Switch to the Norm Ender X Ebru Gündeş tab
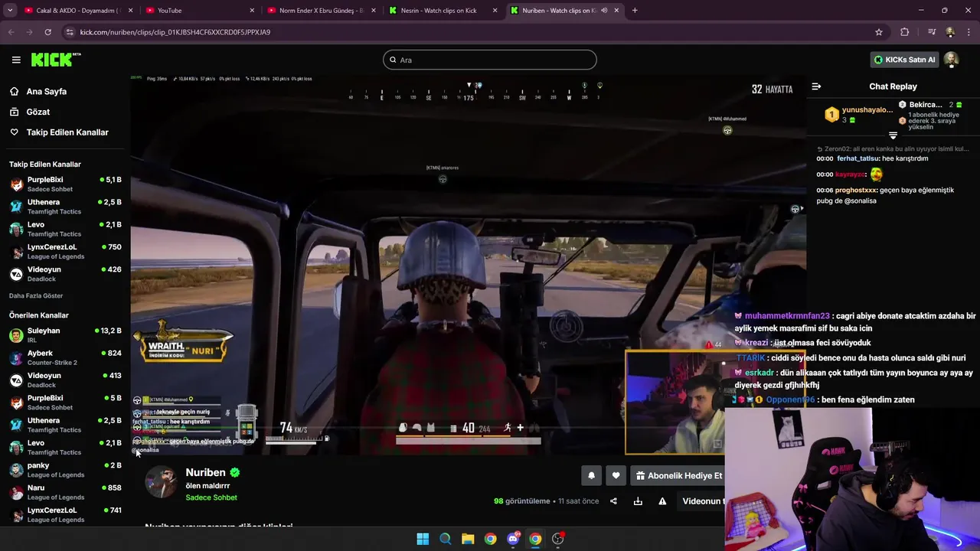Image resolution: width=980 pixels, height=551 pixels. click(x=322, y=11)
